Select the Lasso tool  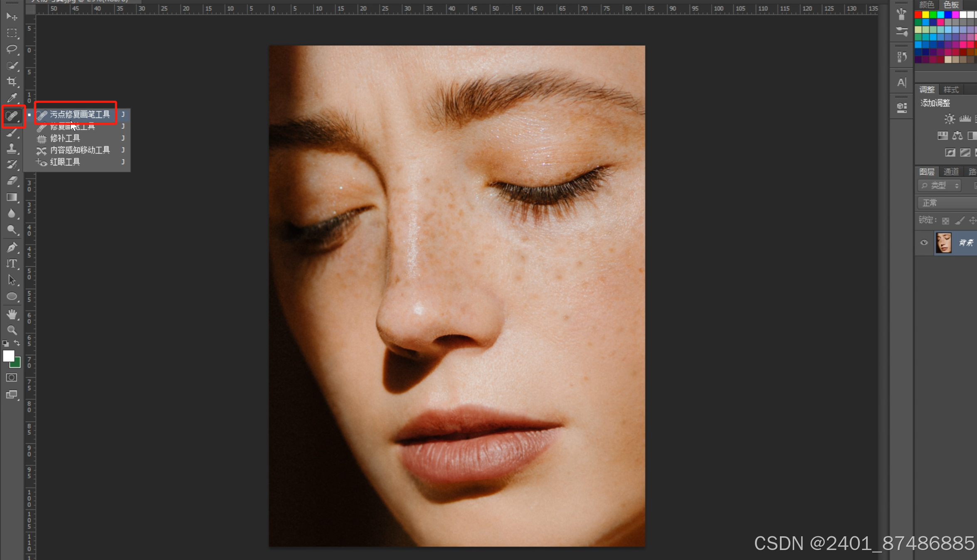point(12,49)
